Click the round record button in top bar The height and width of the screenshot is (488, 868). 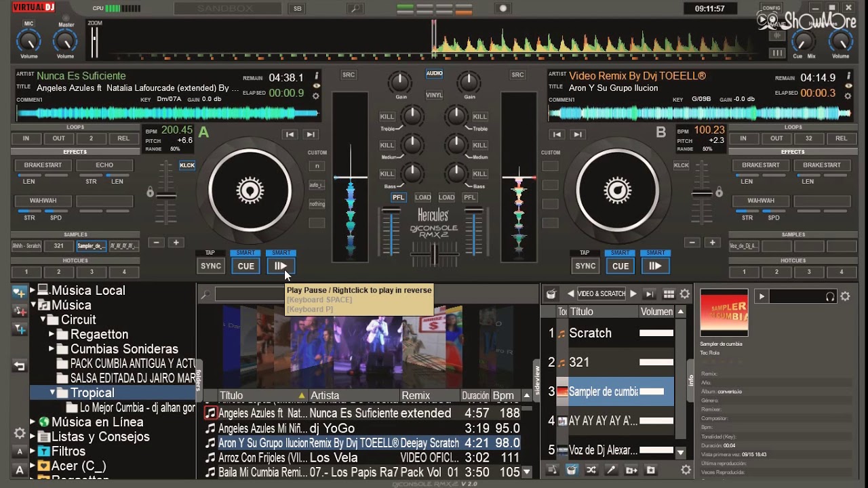click(x=503, y=8)
